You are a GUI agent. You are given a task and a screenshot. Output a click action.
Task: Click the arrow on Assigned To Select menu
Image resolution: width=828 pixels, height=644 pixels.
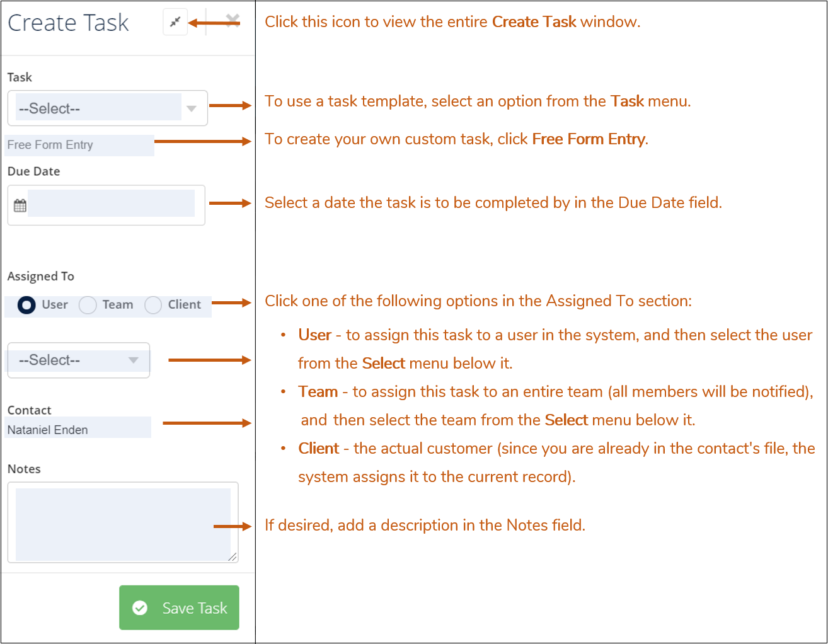click(132, 360)
